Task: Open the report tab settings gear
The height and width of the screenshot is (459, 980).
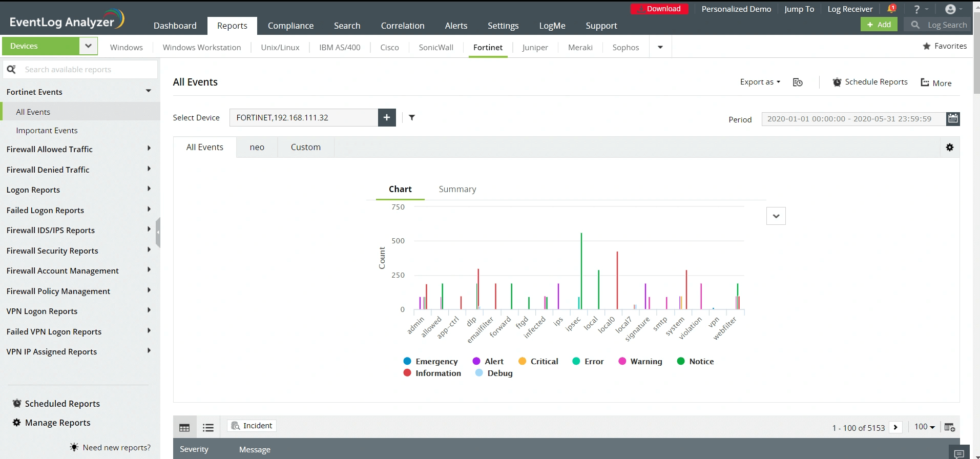Action: pos(950,148)
